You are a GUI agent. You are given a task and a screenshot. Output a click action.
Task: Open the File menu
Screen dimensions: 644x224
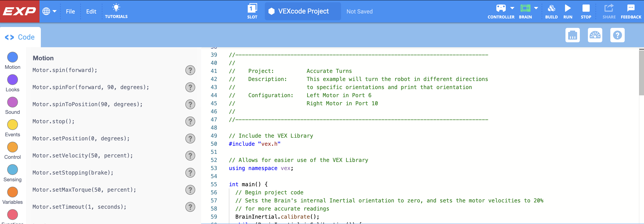pyautogui.click(x=70, y=11)
